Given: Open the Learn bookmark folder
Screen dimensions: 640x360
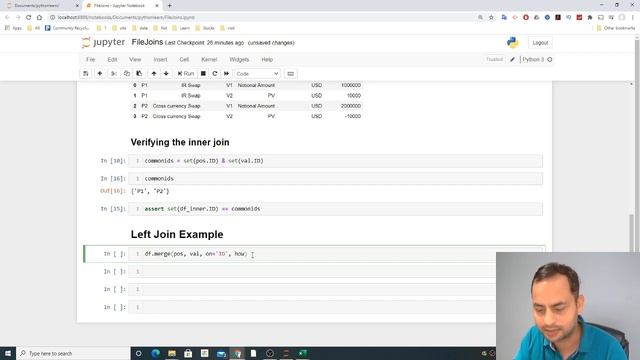Looking at the screenshot, I should point(181,28).
